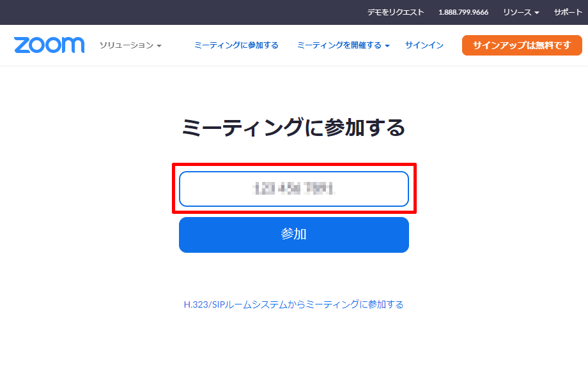The image size is (588, 383).
Task: Click the caret arrow beside ミーティングを開催する
Action: (387, 46)
